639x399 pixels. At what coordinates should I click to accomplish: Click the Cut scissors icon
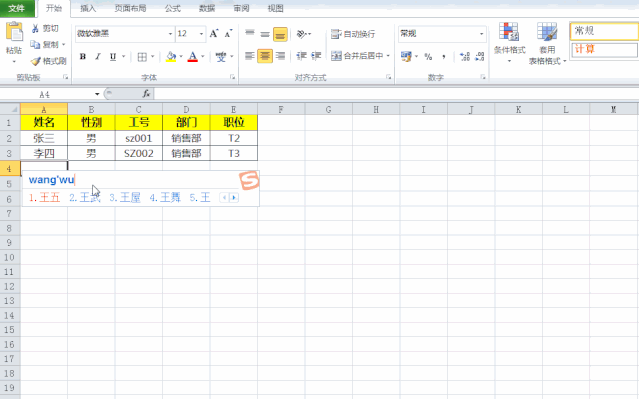click(36, 28)
